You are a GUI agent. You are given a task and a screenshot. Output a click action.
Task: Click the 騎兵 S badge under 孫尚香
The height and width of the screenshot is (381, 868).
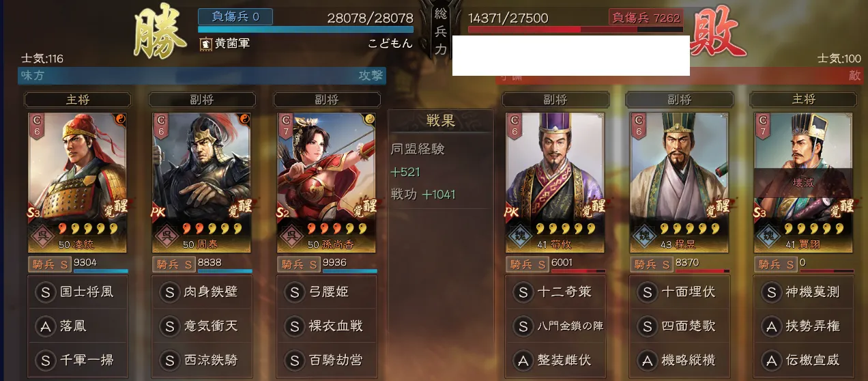[298, 264]
